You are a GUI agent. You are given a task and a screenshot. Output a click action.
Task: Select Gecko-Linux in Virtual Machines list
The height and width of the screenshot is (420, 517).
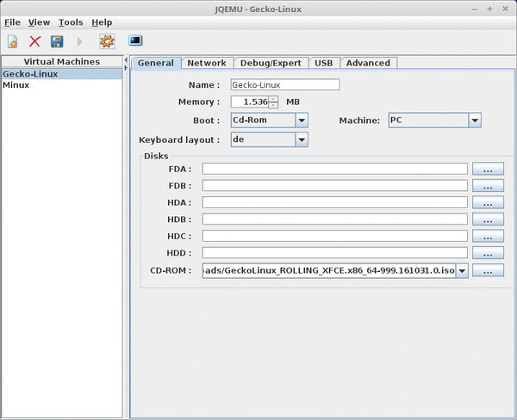(x=62, y=74)
